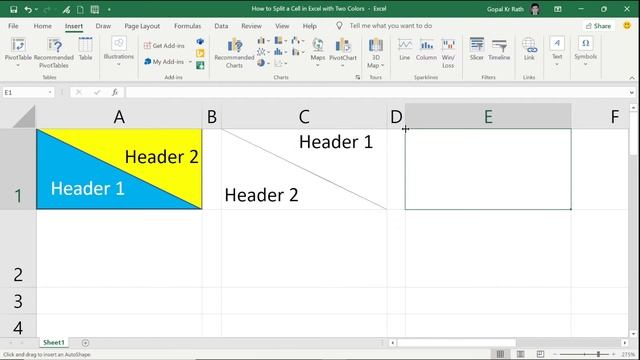Click the Insert Function fx icon

(115, 93)
